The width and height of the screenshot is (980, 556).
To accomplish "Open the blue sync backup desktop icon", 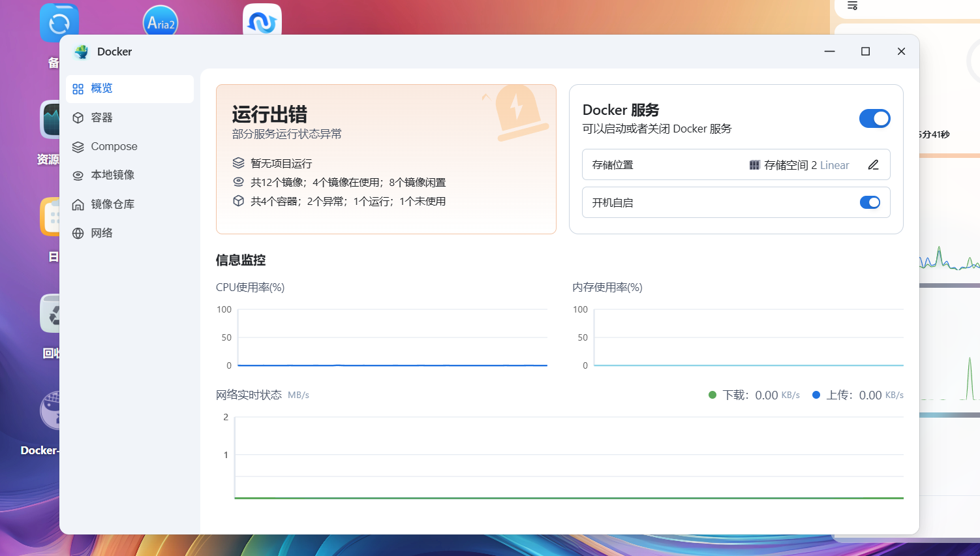I will 59,22.
